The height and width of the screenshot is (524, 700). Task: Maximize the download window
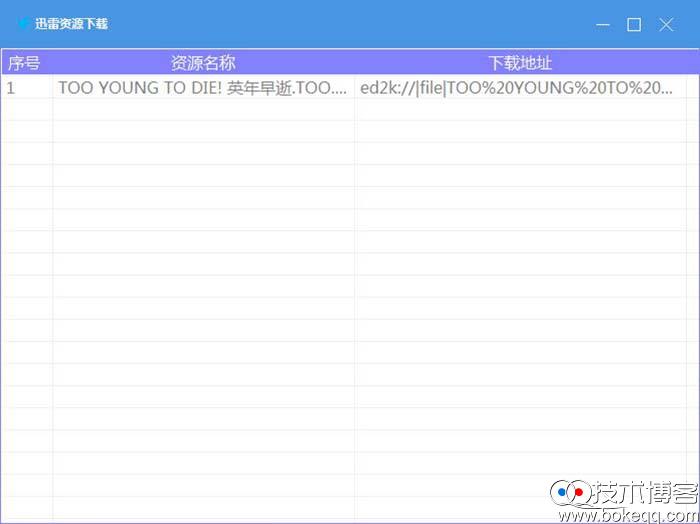[x=634, y=25]
